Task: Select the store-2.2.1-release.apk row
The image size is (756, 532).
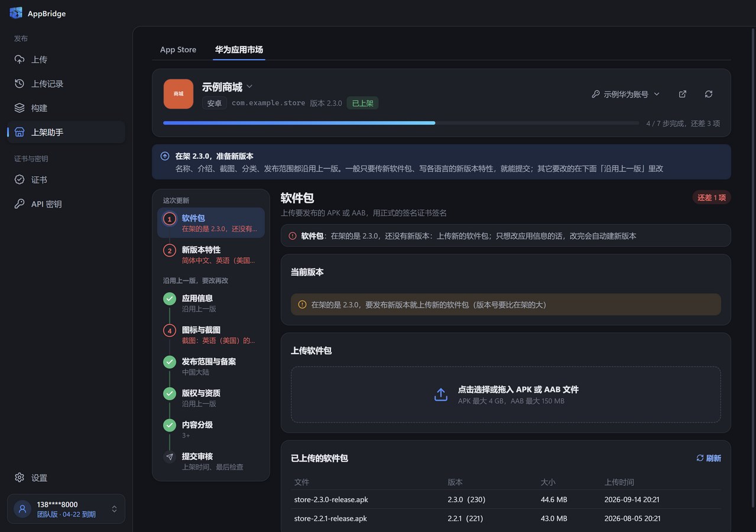Action: click(x=506, y=518)
